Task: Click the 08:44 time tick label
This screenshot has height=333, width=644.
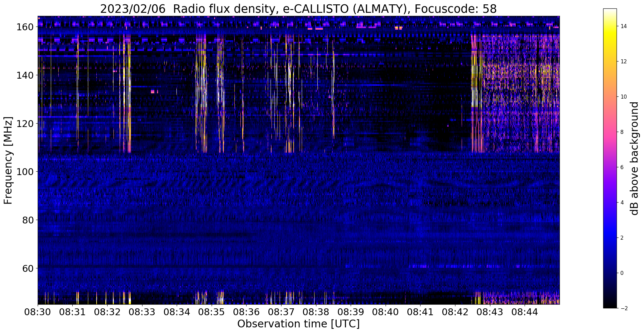Action: [x=525, y=312]
